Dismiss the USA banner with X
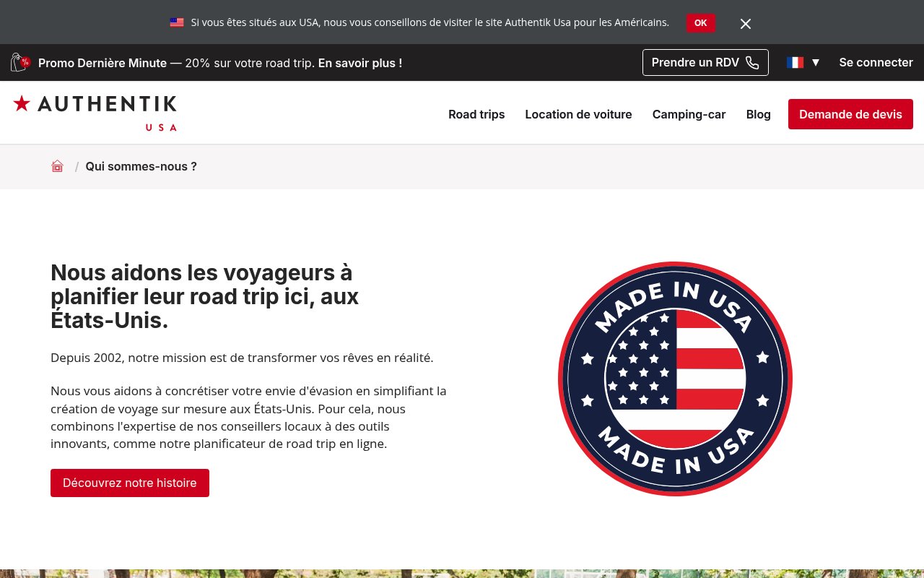 click(746, 24)
